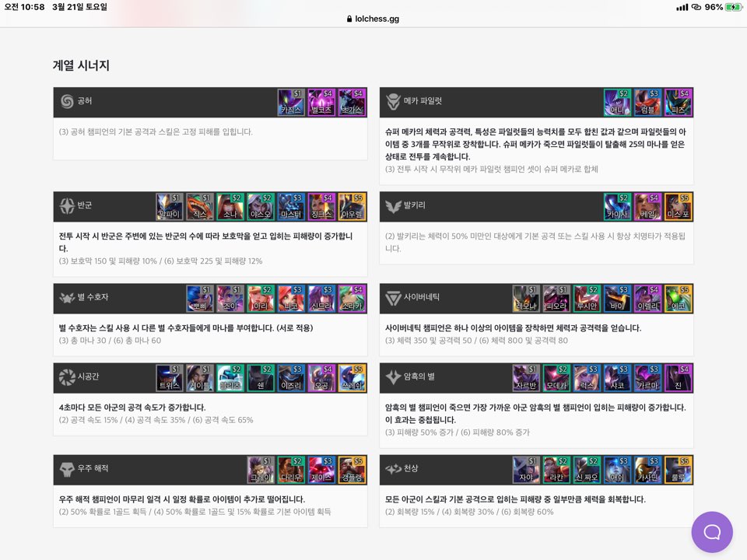Open the 뽀삐 star guardian icon

(x=200, y=299)
